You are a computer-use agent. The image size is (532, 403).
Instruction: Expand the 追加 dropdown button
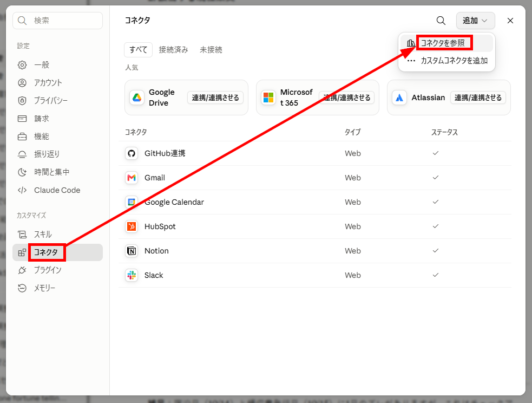475,21
